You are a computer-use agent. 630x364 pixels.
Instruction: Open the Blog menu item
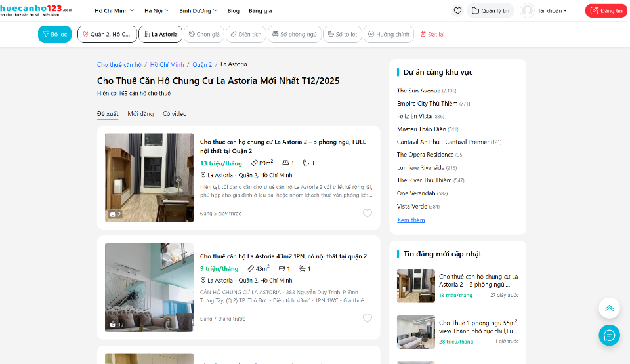(x=233, y=11)
